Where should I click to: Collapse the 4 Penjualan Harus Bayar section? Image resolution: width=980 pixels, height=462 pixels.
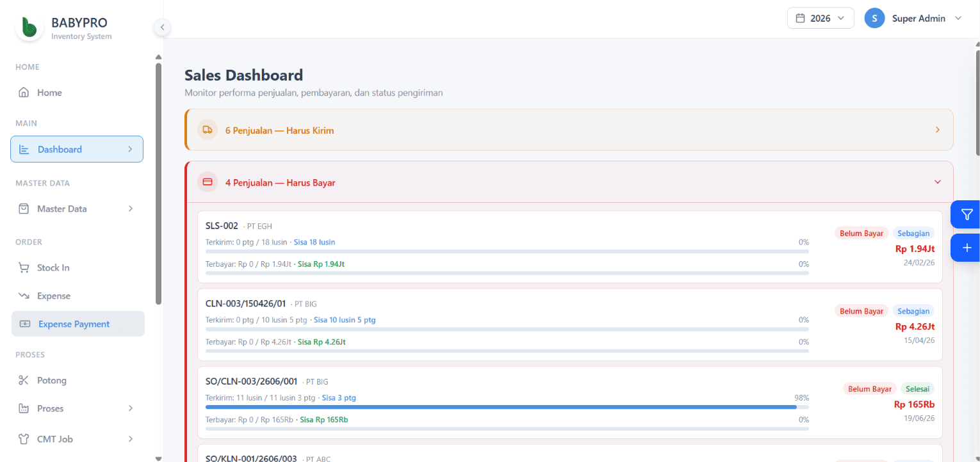569,182
